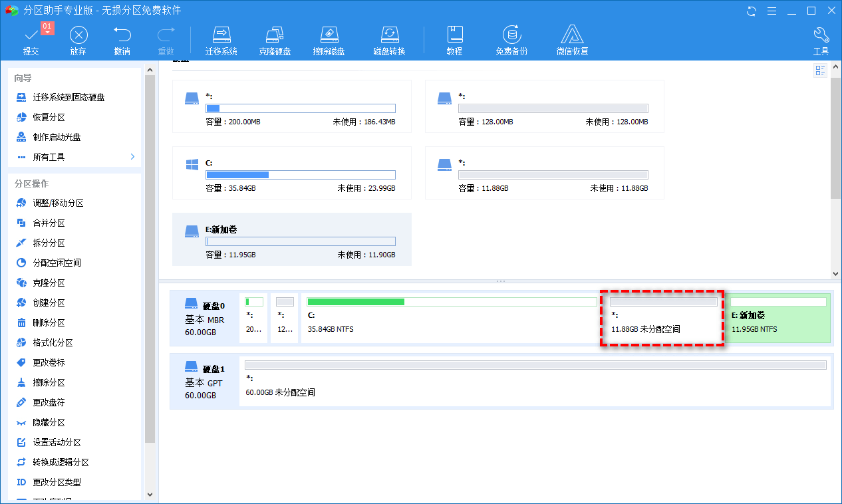
Task: Click the 撤销 (undo) arrow icon
Action: [x=122, y=35]
